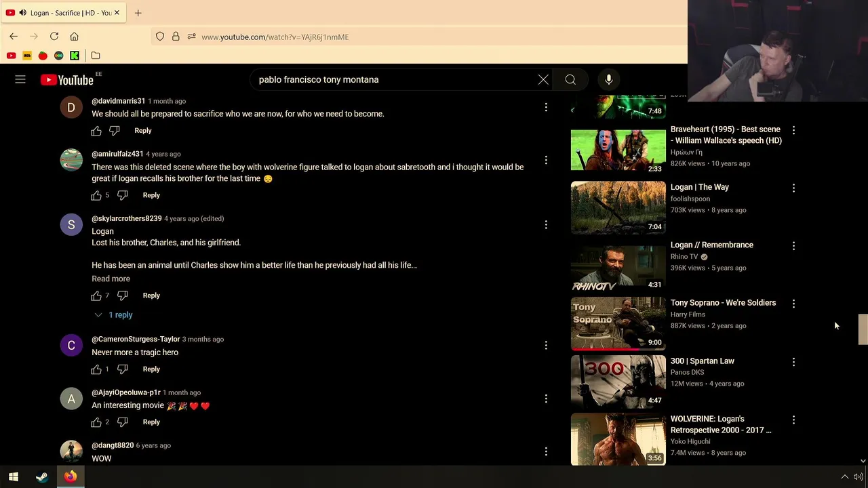
Task: Like the comment by @davidmarris31
Action: point(96,131)
